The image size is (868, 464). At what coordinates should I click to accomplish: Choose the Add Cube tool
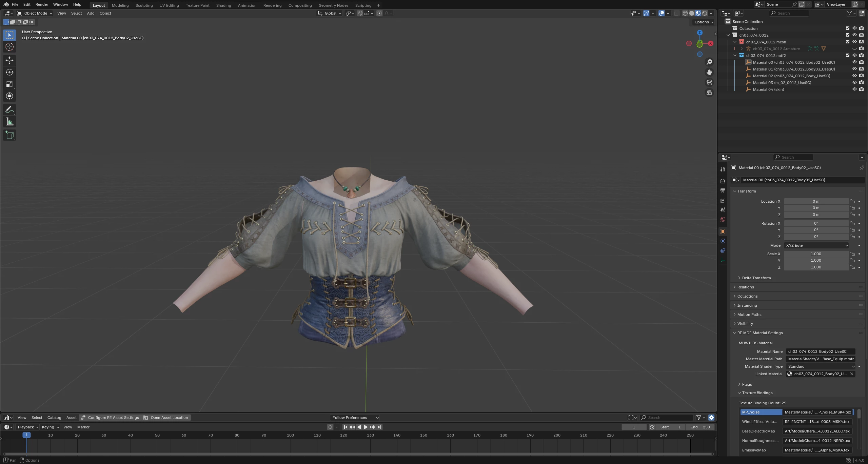[x=9, y=135]
